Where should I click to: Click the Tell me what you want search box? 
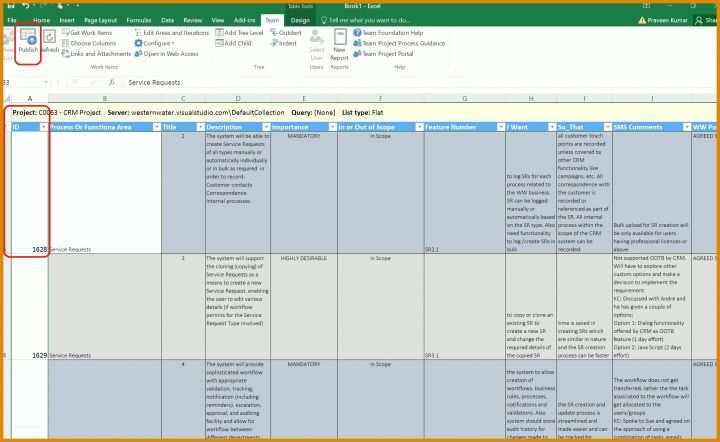(366, 20)
